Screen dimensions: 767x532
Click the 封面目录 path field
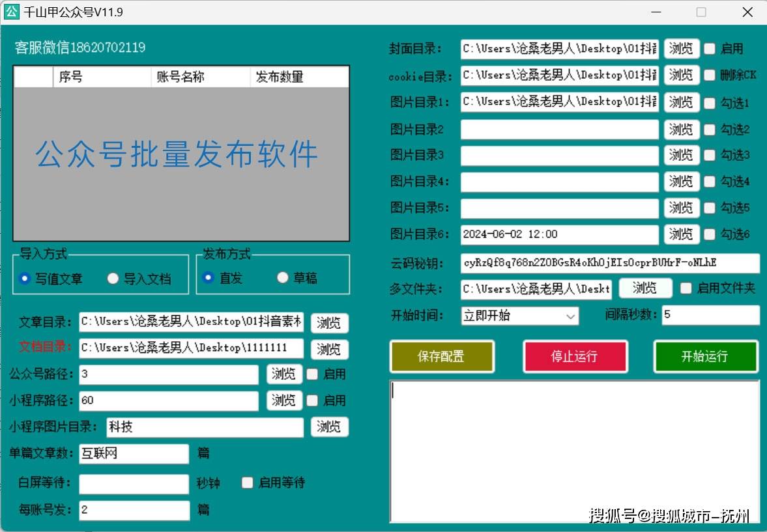pyautogui.click(x=560, y=48)
